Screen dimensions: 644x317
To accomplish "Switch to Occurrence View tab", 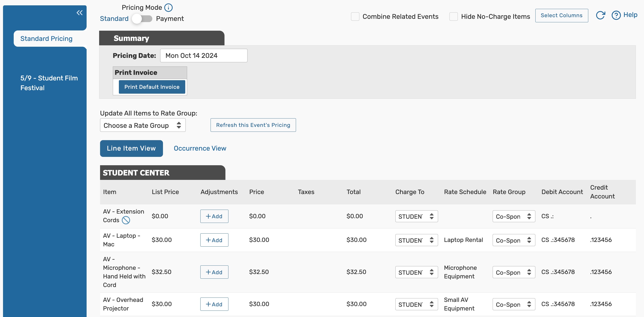I will (x=200, y=148).
